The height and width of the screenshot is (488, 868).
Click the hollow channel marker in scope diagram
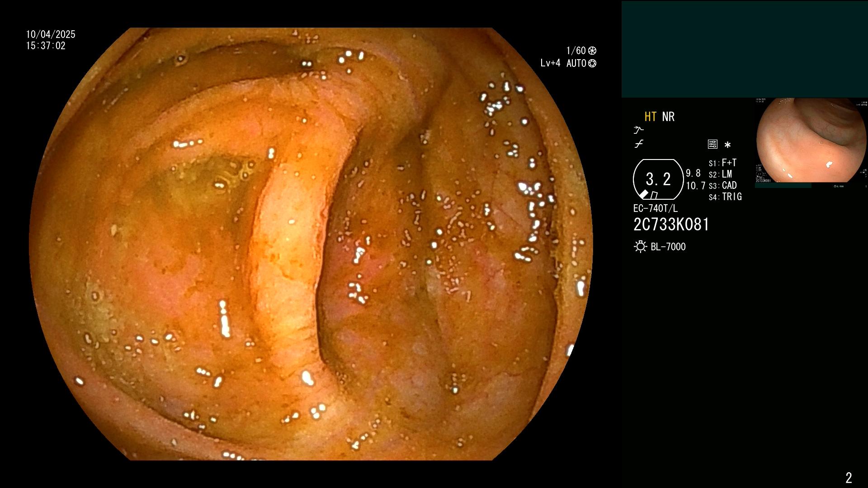coord(654,195)
